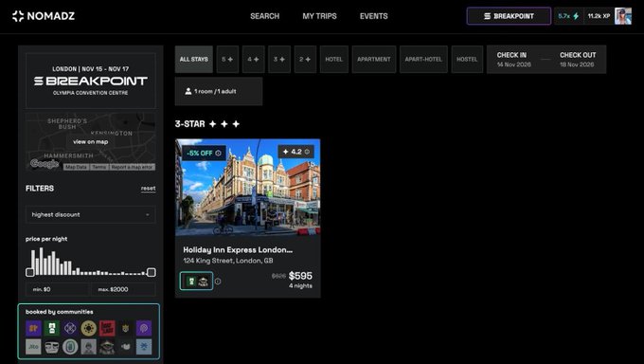The height and width of the screenshot is (364, 644).
Task: Click the max. $2000 price field
Action: (x=123, y=289)
